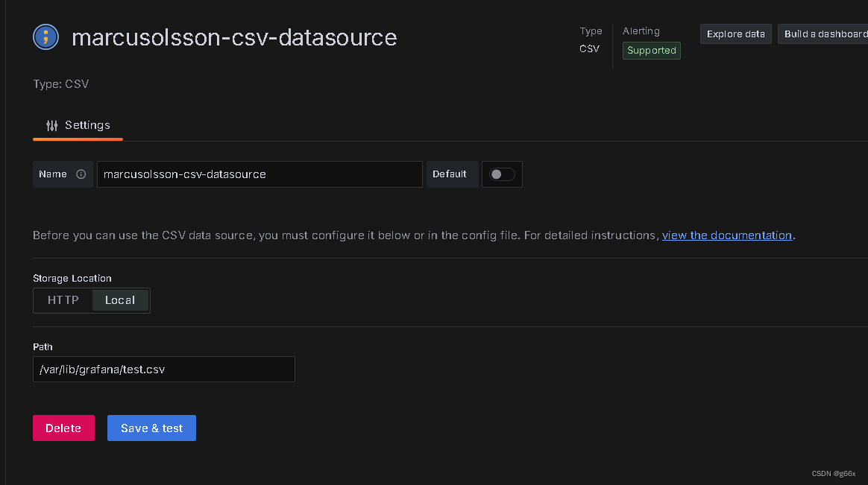Click the Supported alerting badge
Viewport: 868px width, 485px height.
click(x=652, y=51)
